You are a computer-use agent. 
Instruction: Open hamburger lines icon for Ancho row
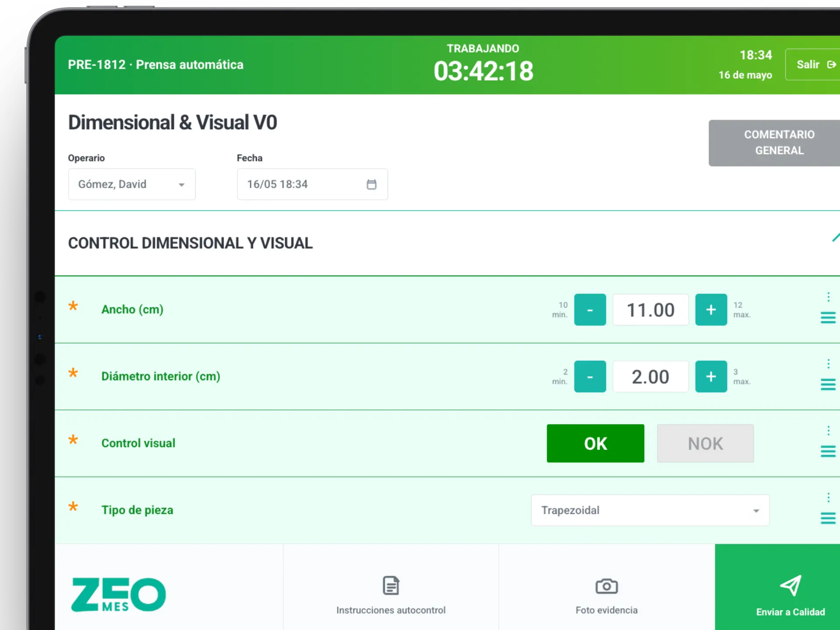(x=828, y=318)
